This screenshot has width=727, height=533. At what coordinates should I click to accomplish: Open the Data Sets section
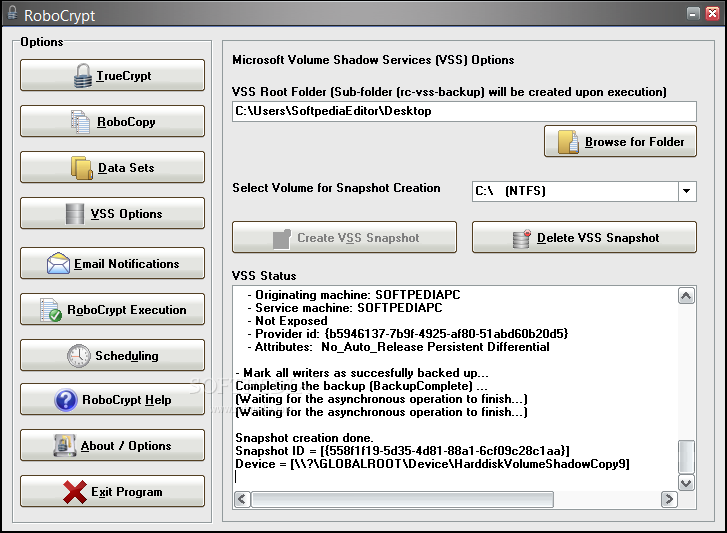(x=112, y=167)
